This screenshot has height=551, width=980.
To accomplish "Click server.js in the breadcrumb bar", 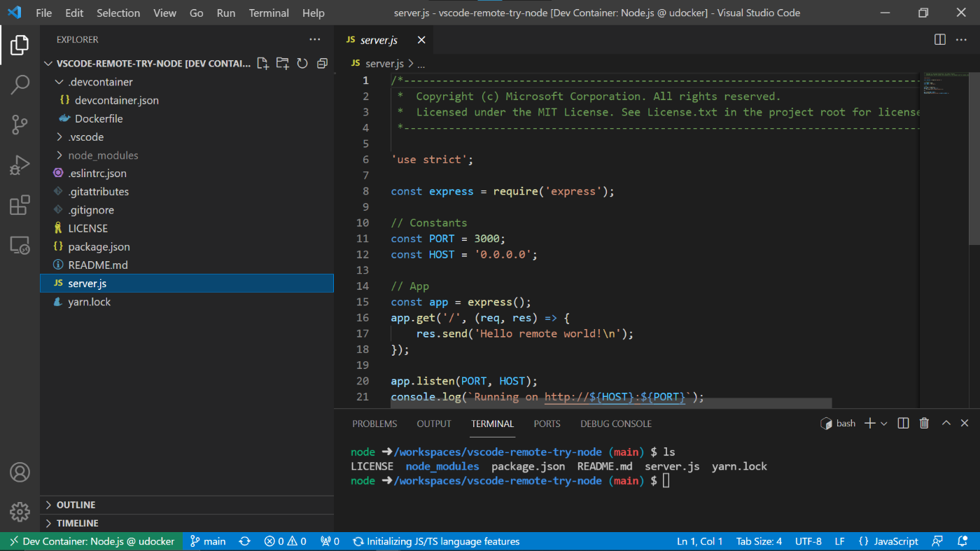I will pos(384,64).
